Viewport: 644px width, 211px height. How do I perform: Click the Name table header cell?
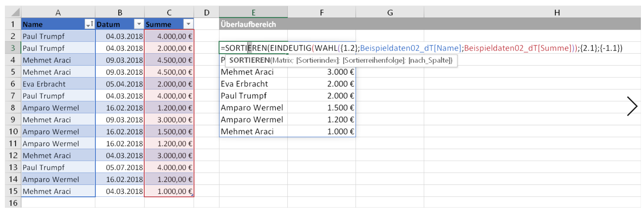coord(52,24)
